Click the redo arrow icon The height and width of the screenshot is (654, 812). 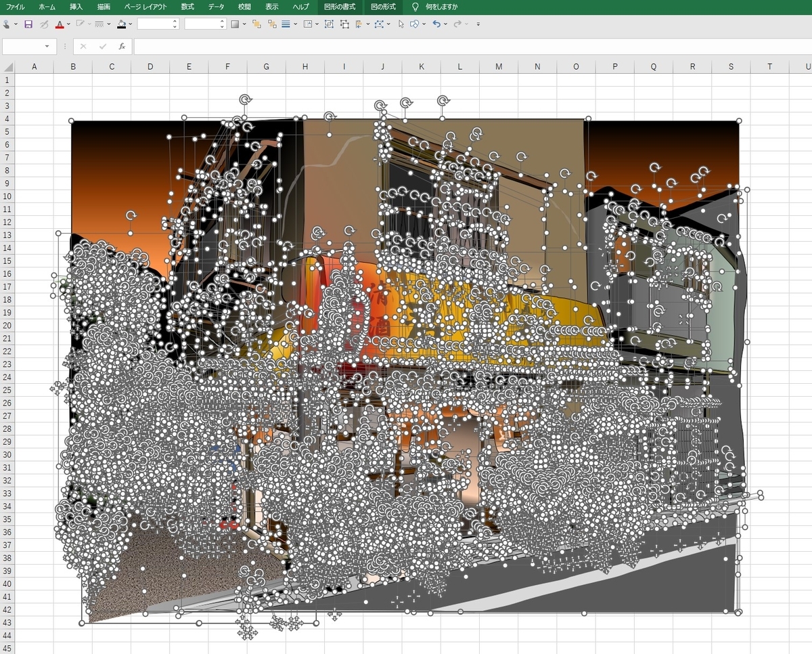point(457,24)
